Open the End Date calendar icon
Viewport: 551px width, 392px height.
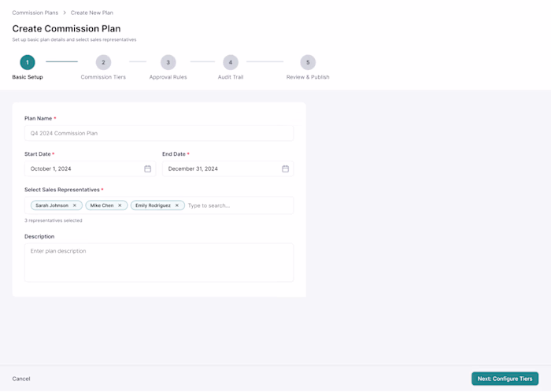click(x=285, y=169)
